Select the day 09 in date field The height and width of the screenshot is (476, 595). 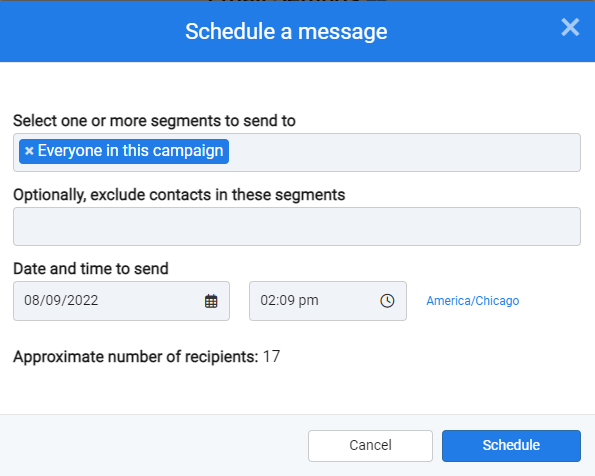pyautogui.click(x=50, y=300)
